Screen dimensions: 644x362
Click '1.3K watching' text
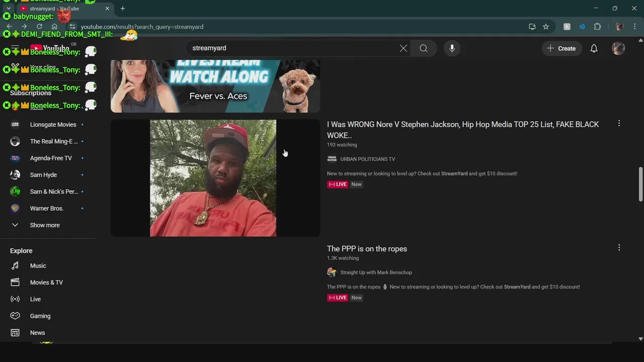pyautogui.click(x=343, y=258)
